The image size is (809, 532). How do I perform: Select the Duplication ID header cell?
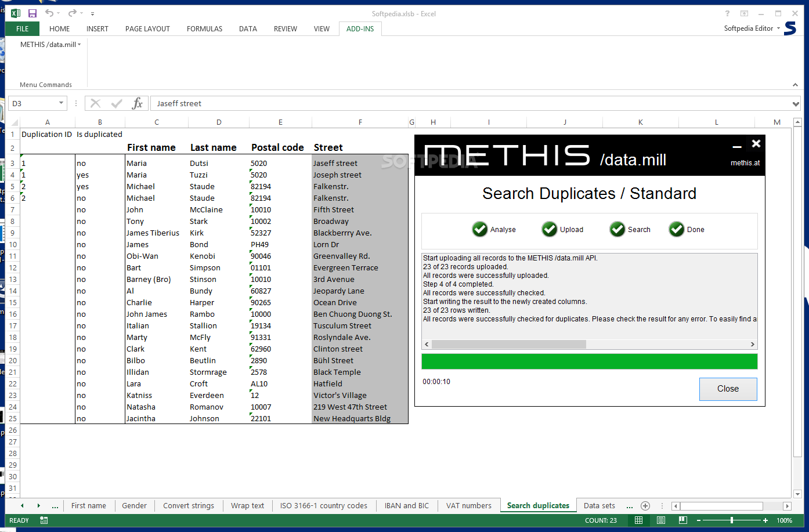tap(47, 134)
